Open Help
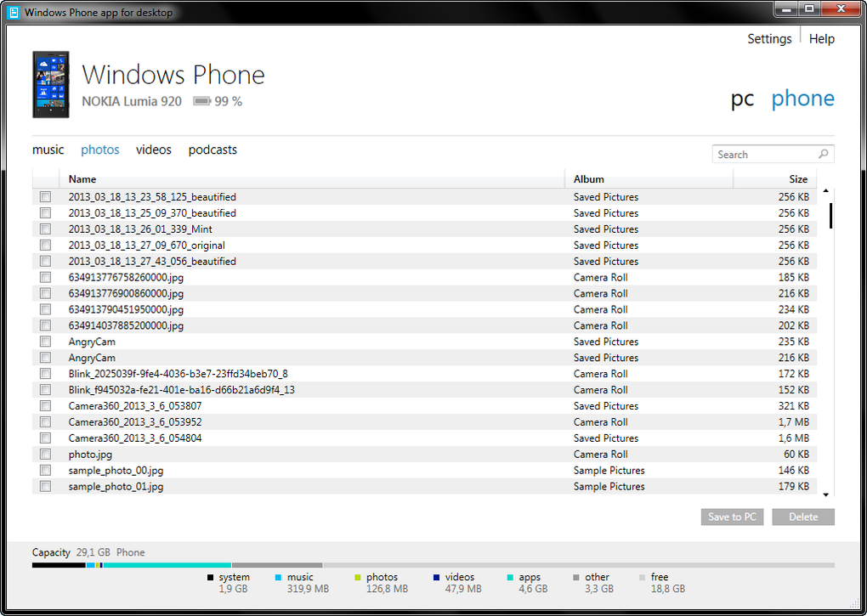The height and width of the screenshot is (616, 867). pos(822,39)
